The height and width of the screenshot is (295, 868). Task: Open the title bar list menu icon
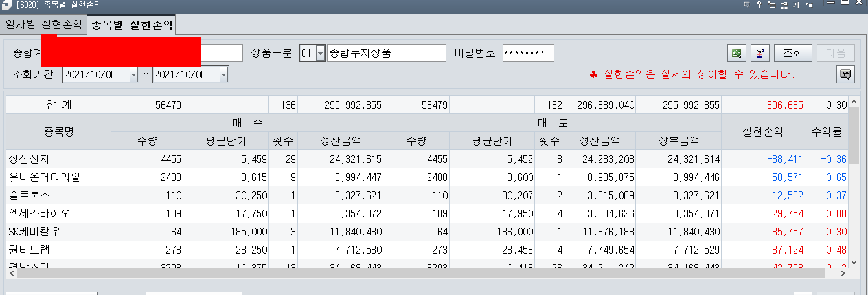(808, 5)
